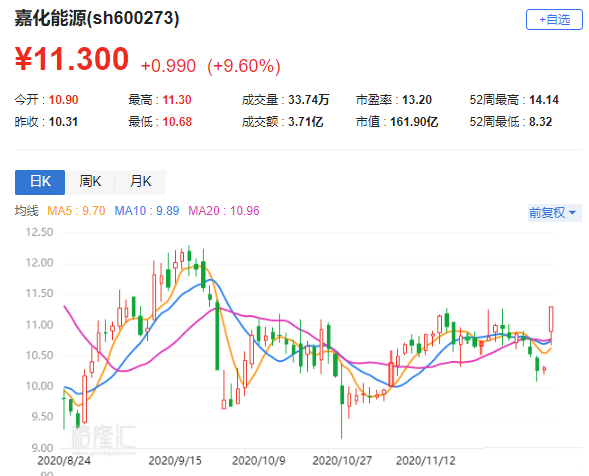Select the 日K daily chart tab
Image resolution: width=589 pixels, height=476 pixels.
point(40,182)
